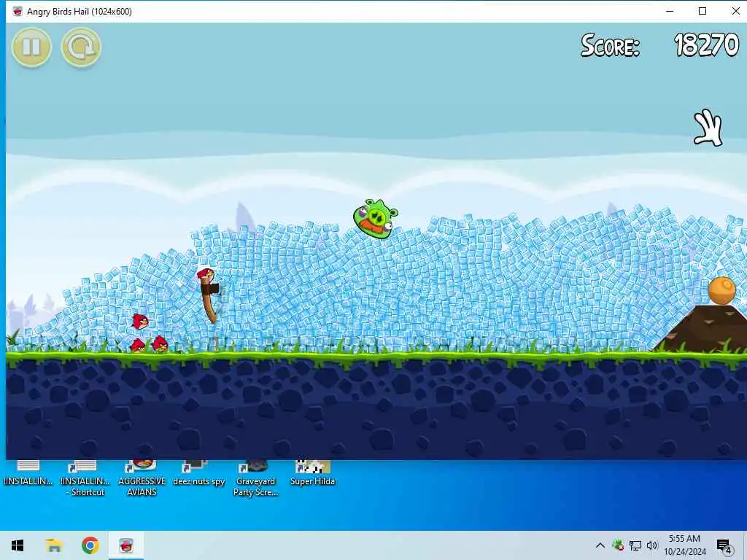The width and height of the screenshot is (747, 560).
Task: Click the lower-left waiting red bird
Action: [138, 345]
